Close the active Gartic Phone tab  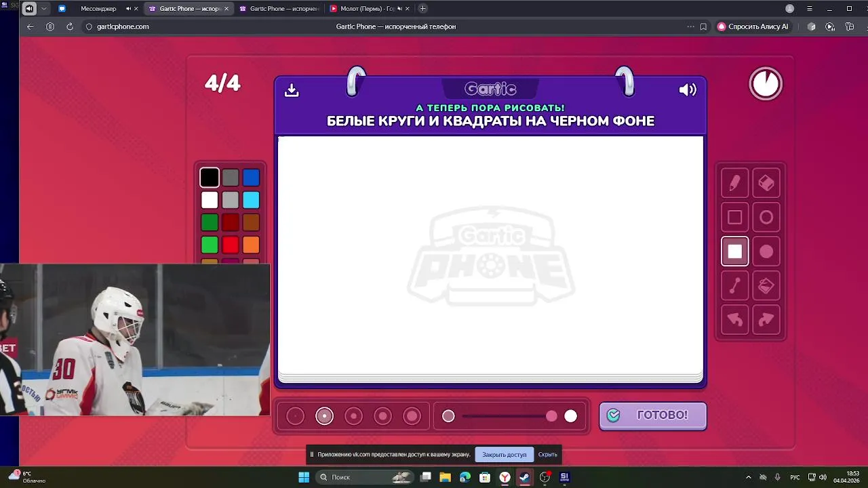pyautogui.click(x=226, y=9)
